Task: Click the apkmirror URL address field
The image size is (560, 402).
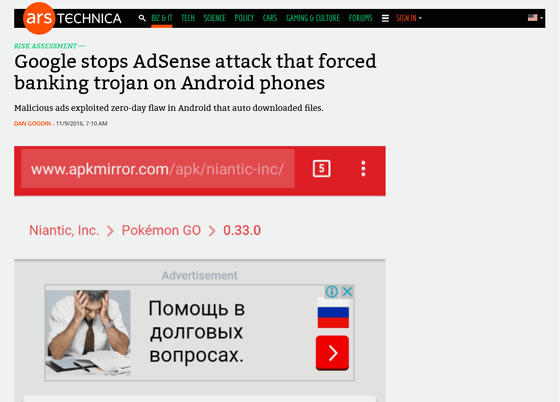Action: pyautogui.click(x=158, y=169)
